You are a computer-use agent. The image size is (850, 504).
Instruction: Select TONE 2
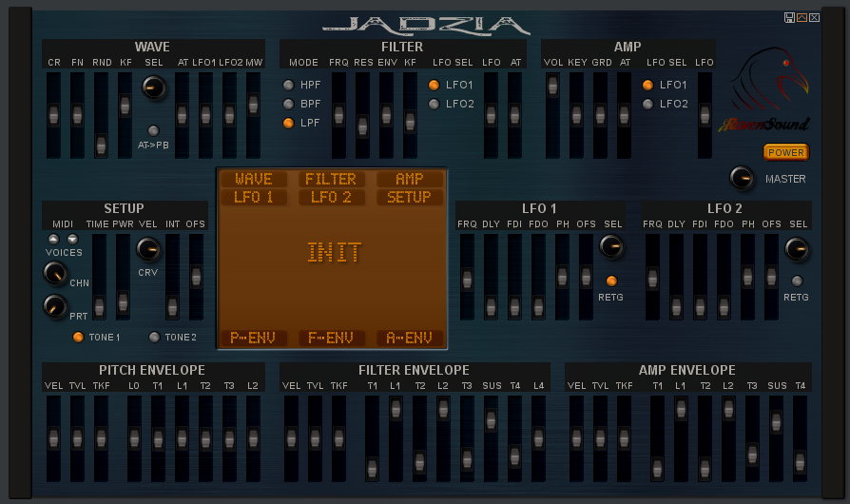coord(154,337)
